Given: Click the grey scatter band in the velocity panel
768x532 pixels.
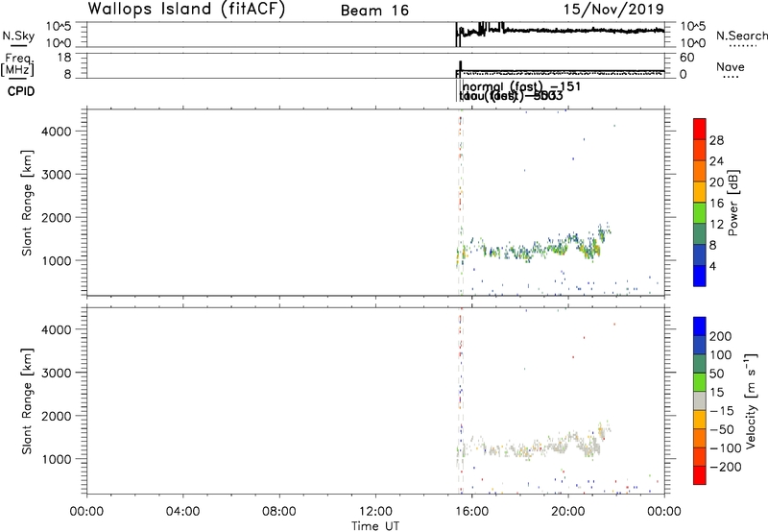Looking at the screenshot, I should [534, 444].
